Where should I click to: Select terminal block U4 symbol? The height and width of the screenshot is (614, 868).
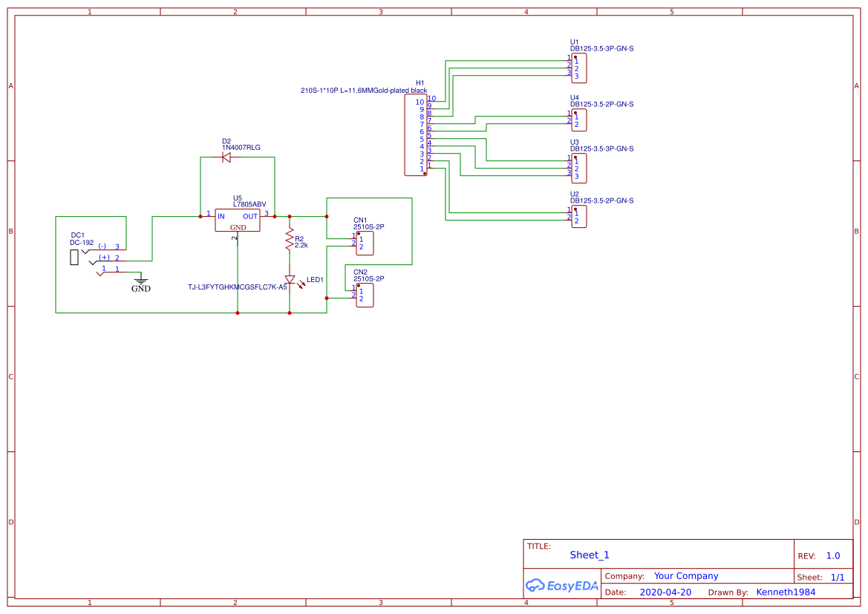click(x=579, y=120)
